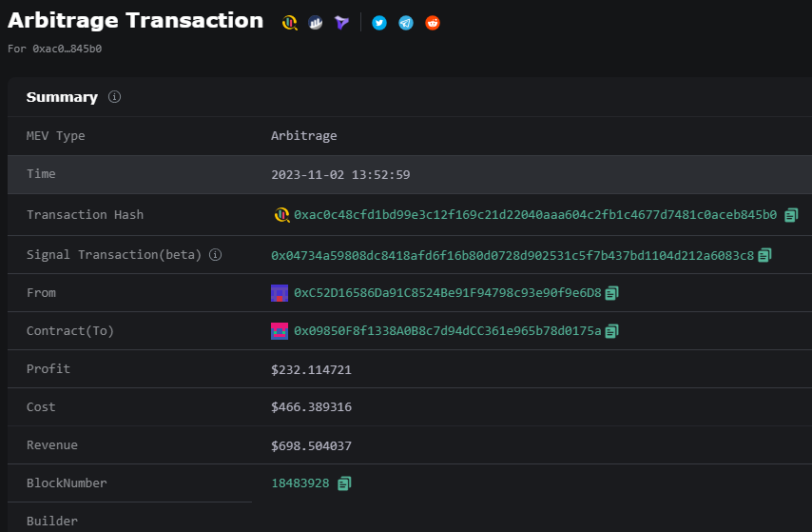Click the From row label

41,293
